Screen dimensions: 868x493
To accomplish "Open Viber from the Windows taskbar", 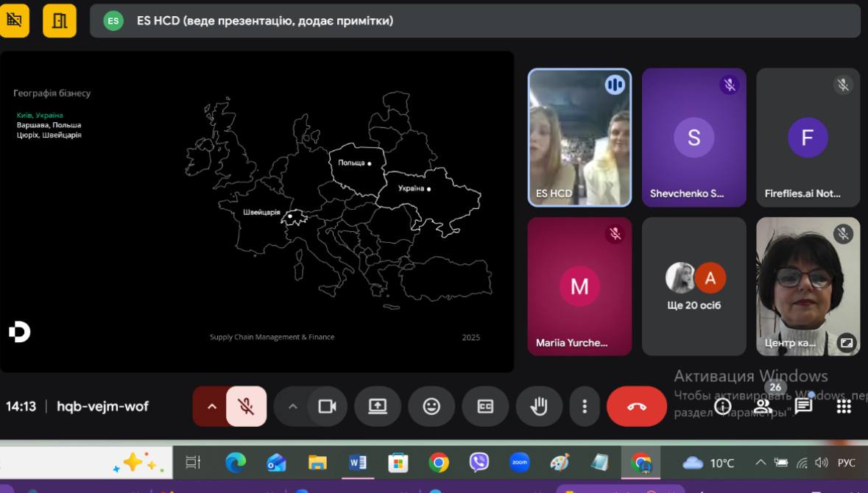I will [x=479, y=462].
